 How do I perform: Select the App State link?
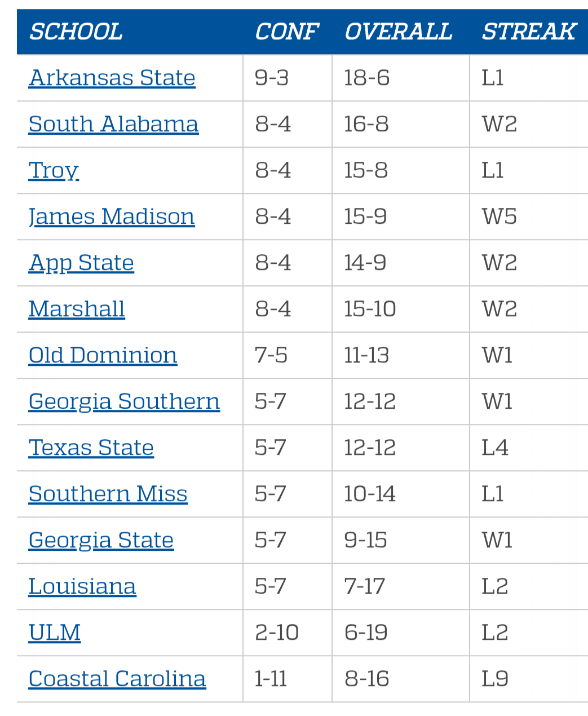point(81,263)
